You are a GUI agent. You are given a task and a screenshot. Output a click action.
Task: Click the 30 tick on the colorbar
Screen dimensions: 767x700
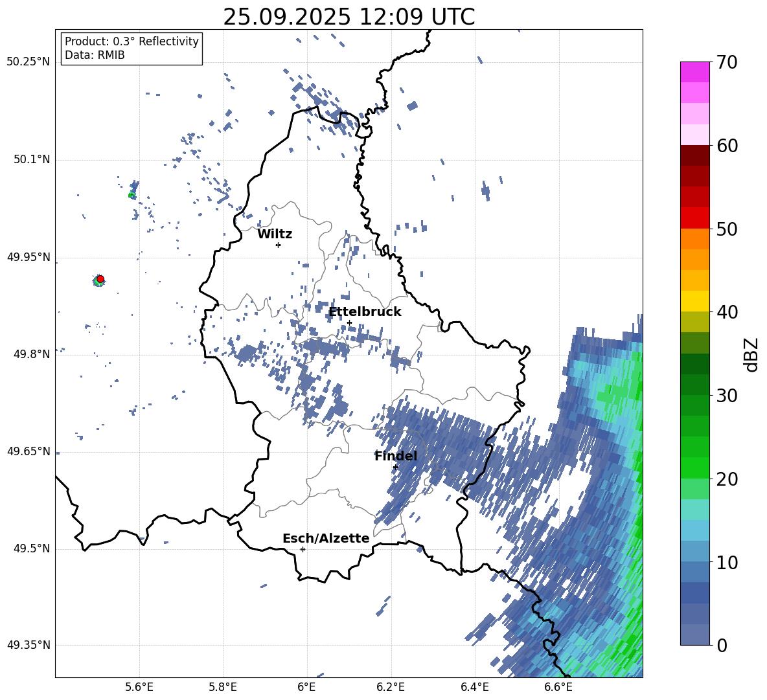tap(727, 396)
